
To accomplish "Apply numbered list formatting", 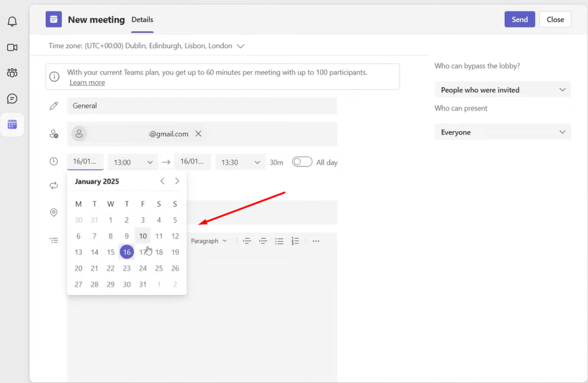I will pos(295,241).
